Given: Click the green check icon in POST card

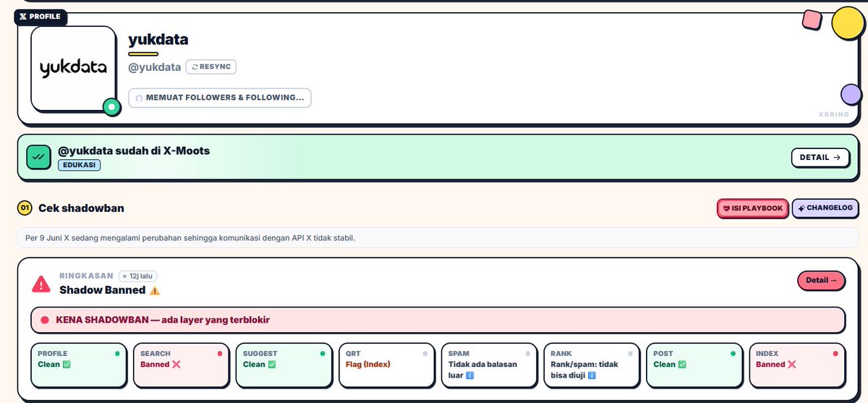Looking at the screenshot, I should [x=683, y=365].
